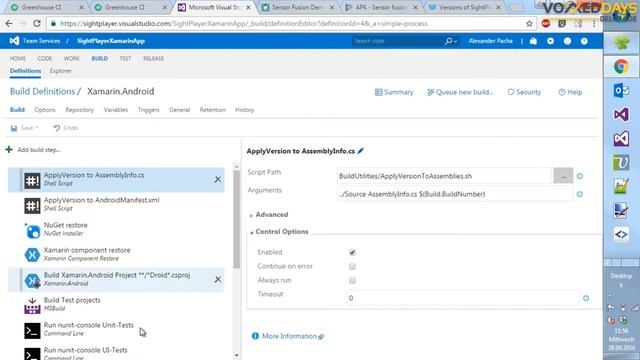Switch to the Options tab
Screen dimensions: 640x360
45,110
